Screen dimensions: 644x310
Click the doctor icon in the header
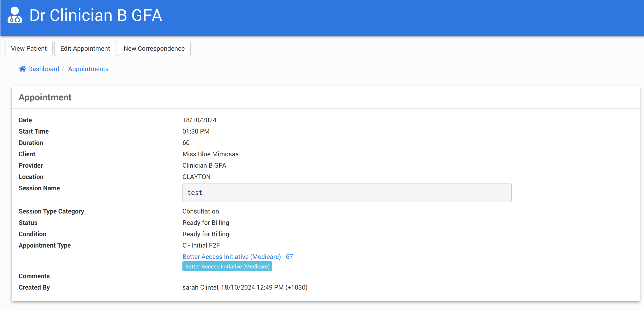point(15,15)
